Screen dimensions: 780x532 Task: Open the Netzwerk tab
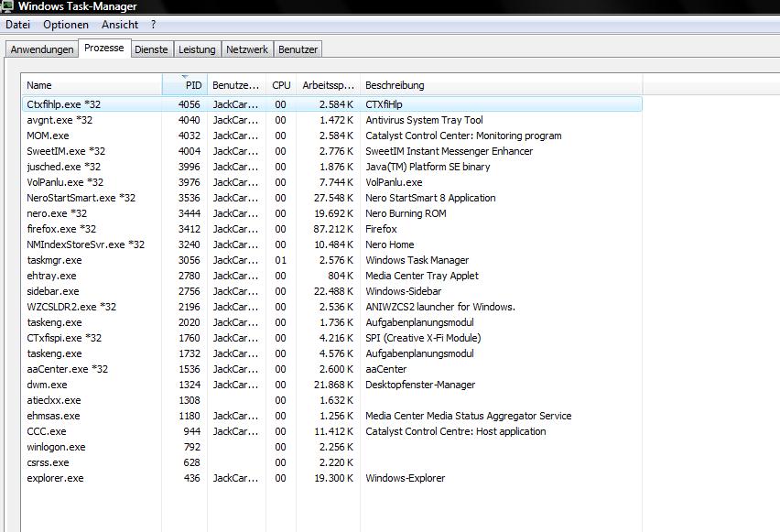click(247, 49)
